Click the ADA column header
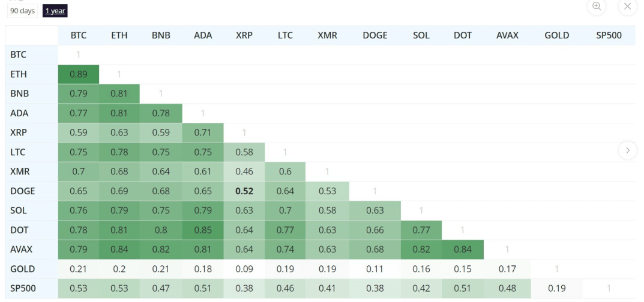The image size is (644, 302). coord(203,35)
